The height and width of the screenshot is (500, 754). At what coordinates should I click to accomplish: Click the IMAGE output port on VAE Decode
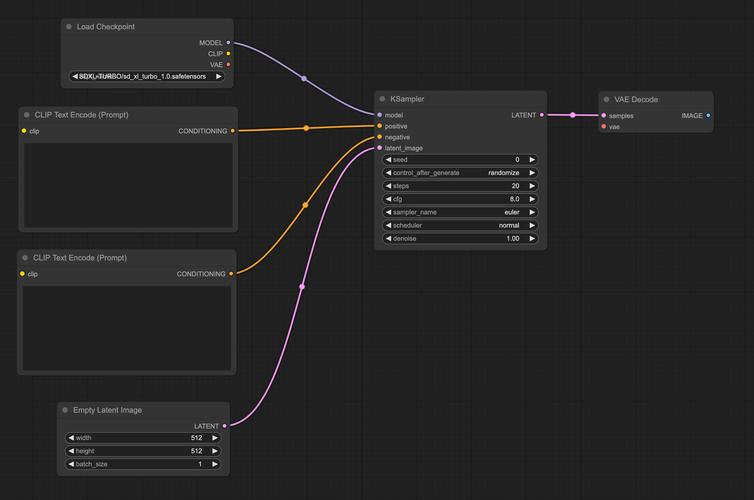pyautogui.click(x=708, y=116)
